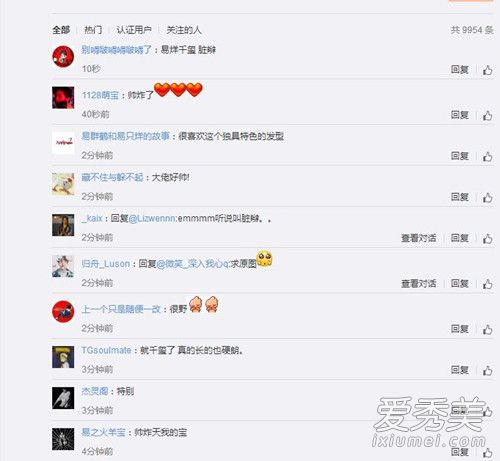Like TGsoulmate's comment
500x461 pixels.
click(x=487, y=370)
